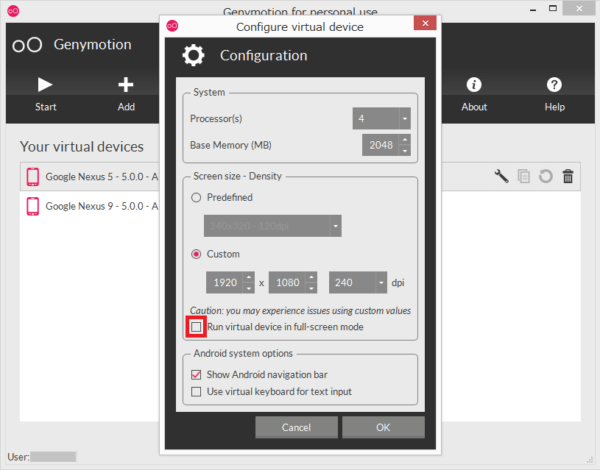Click the Configuration gear icon
600x470 pixels.
[x=193, y=55]
